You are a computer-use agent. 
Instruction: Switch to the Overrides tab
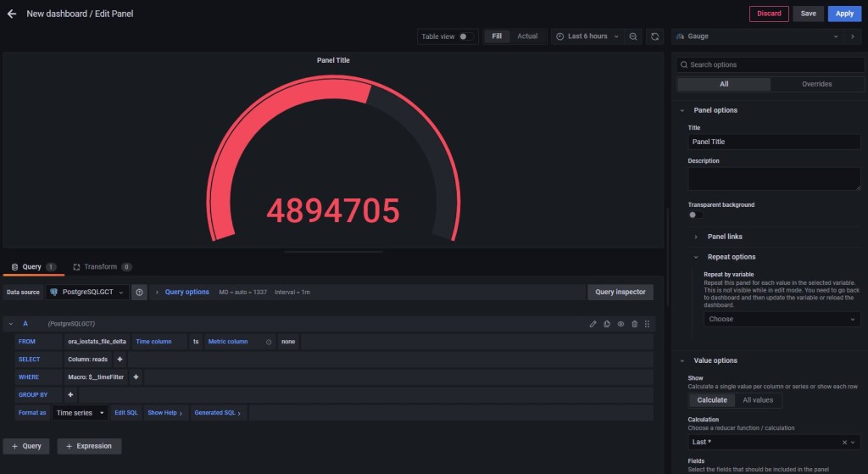point(816,84)
